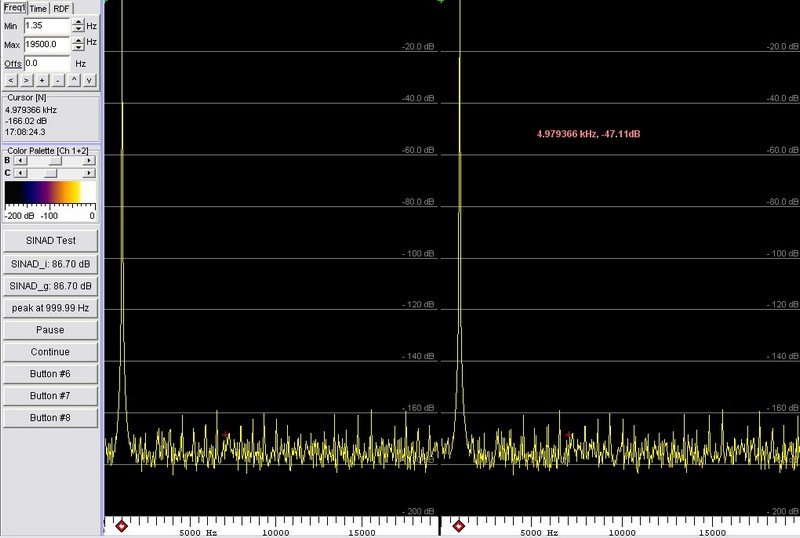Click the brightness B slider thumb
The width and height of the screenshot is (800, 538).
pyautogui.click(x=55, y=160)
